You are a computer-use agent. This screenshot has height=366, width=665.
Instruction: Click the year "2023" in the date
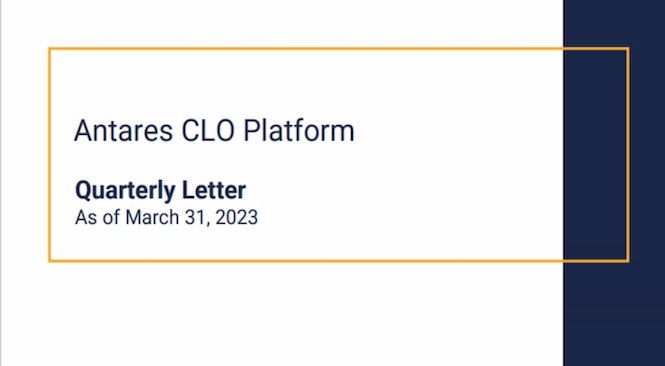click(x=237, y=218)
